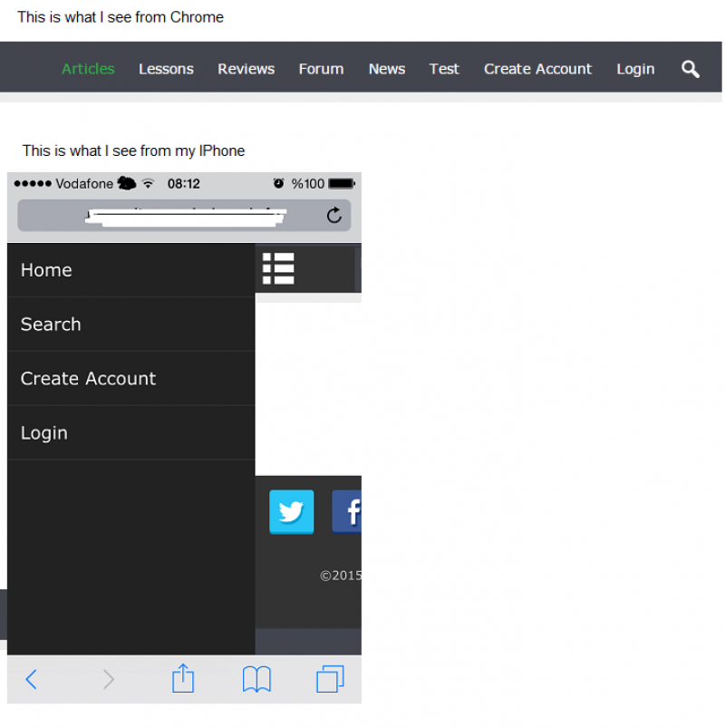
Task: Open Safari bookmarks book icon
Action: click(256, 679)
